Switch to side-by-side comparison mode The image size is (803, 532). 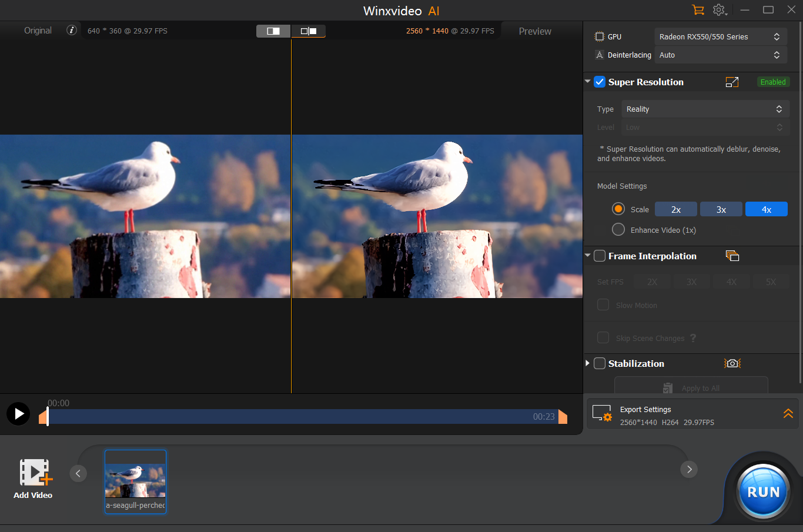click(x=309, y=31)
